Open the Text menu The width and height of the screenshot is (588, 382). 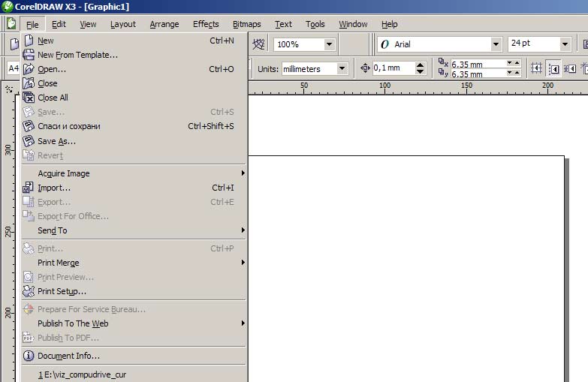[283, 24]
